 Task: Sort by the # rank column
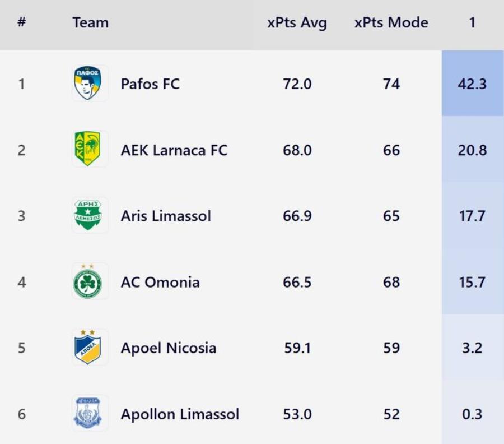click(22, 23)
